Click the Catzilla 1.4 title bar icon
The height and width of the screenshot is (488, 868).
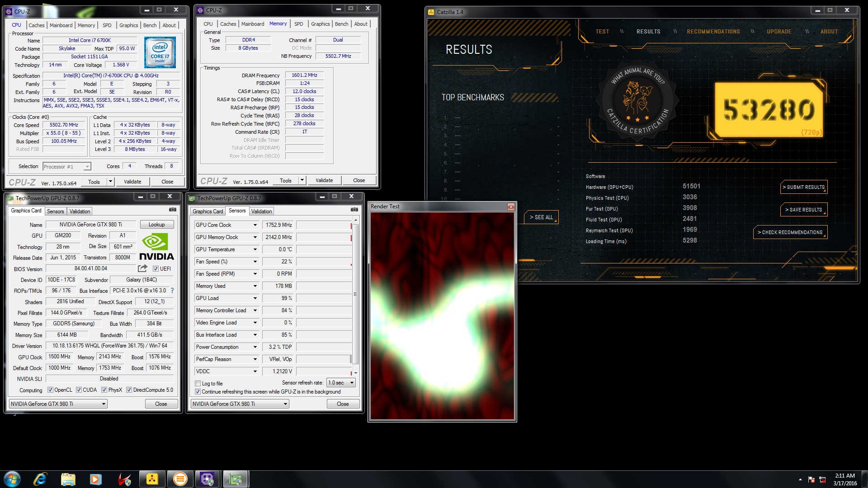[x=431, y=12]
